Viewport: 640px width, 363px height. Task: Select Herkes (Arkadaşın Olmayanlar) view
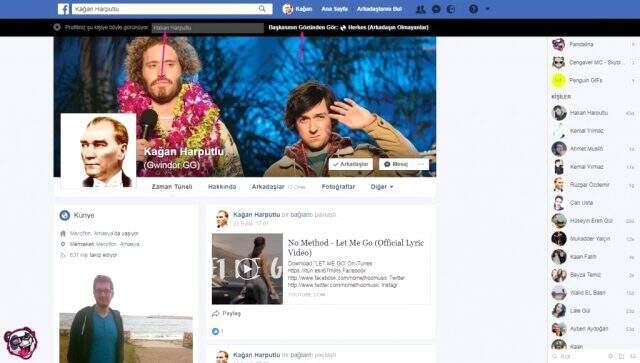click(x=384, y=27)
